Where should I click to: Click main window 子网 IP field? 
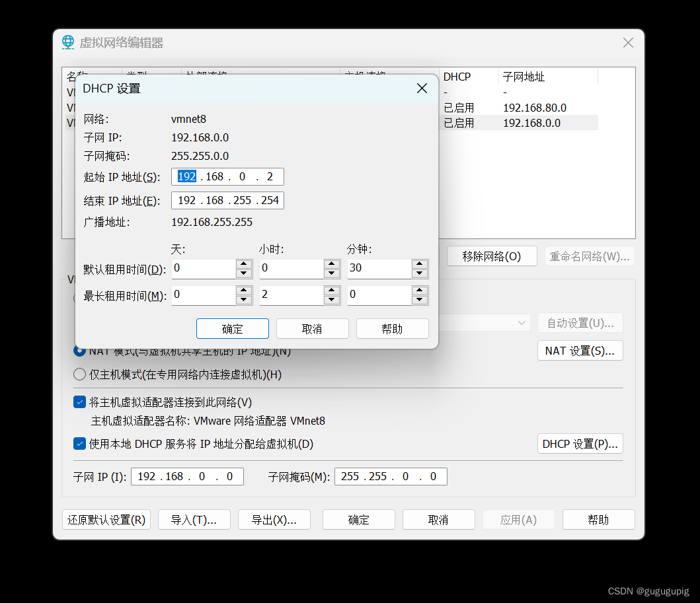pos(188,476)
